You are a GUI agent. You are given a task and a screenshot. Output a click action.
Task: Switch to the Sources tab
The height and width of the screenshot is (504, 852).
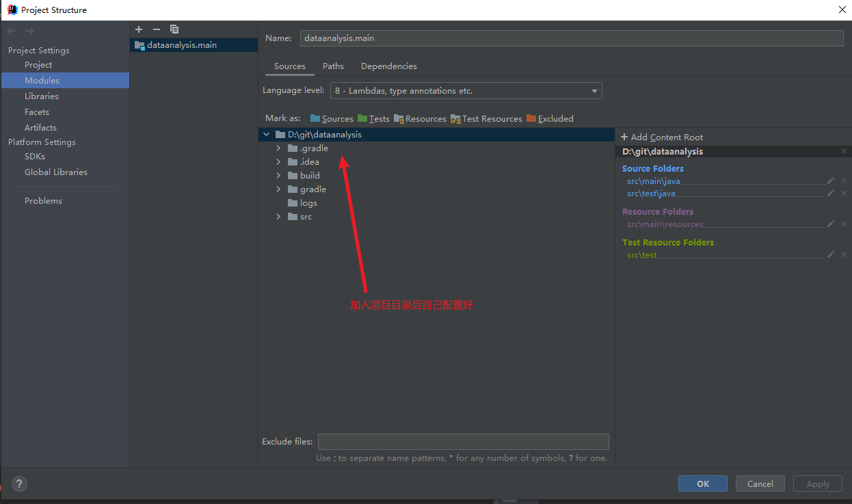(x=290, y=66)
